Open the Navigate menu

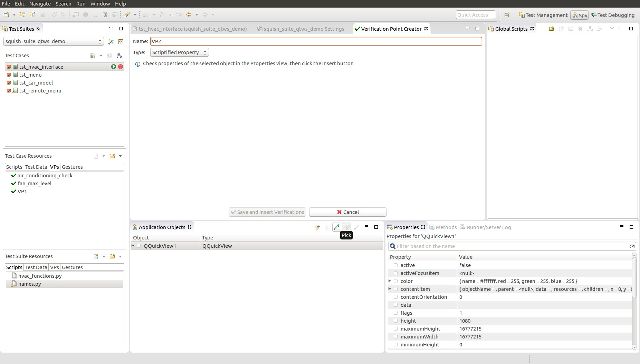click(x=40, y=3)
